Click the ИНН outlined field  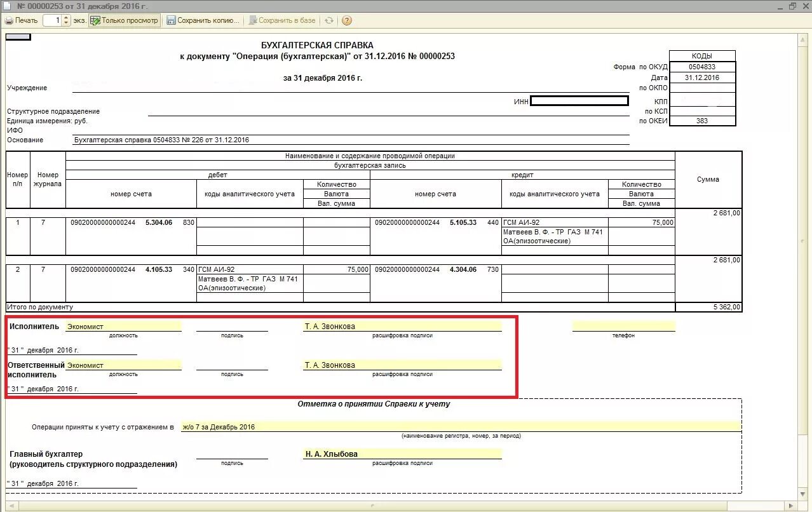579,100
